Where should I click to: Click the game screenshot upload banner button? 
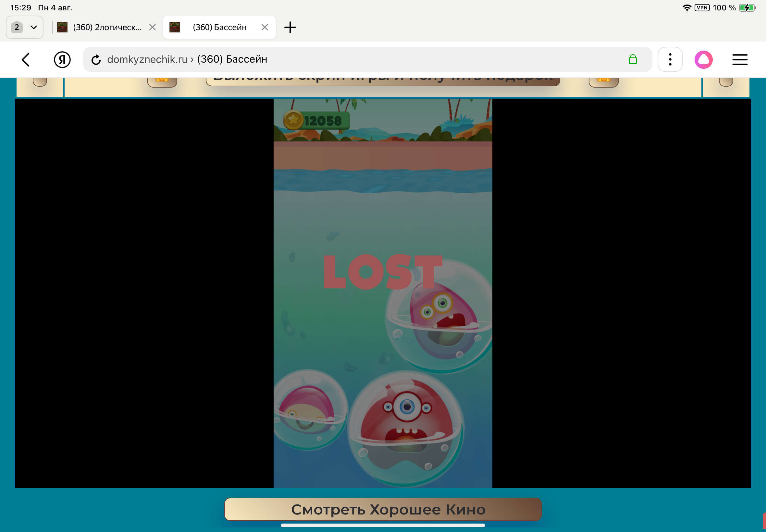click(x=383, y=81)
